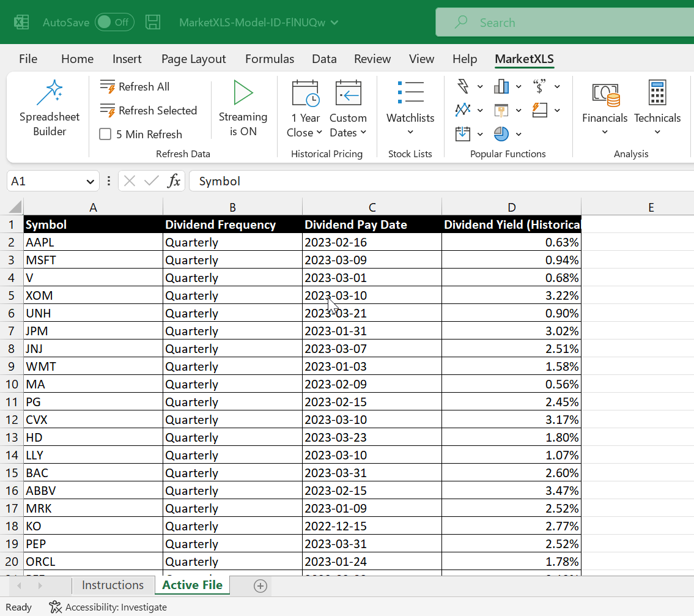Image resolution: width=694 pixels, height=616 pixels.
Task: Select the Dividend Frequency header cell
Action: [x=232, y=225]
